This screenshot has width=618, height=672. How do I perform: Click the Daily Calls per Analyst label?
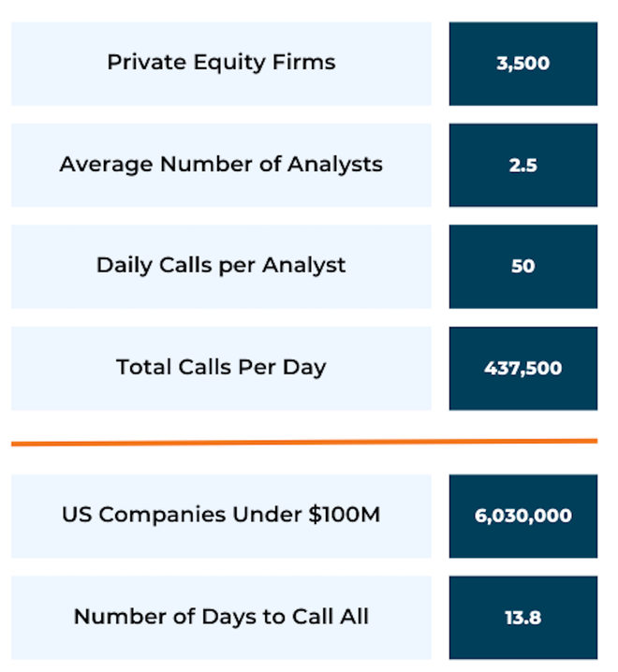221,266
